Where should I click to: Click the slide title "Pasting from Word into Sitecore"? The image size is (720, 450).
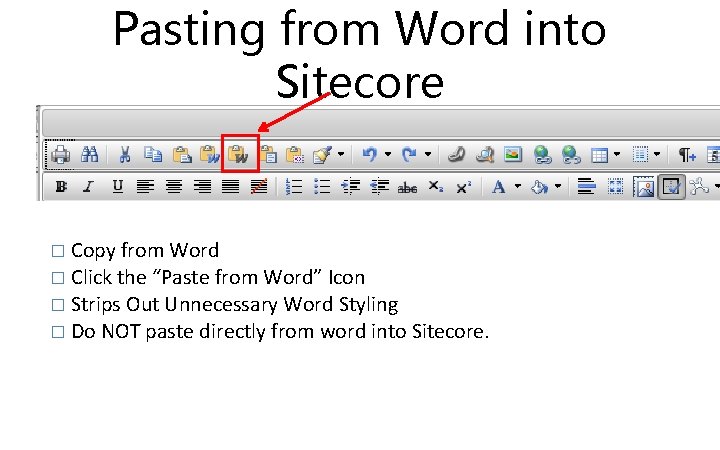click(x=360, y=55)
